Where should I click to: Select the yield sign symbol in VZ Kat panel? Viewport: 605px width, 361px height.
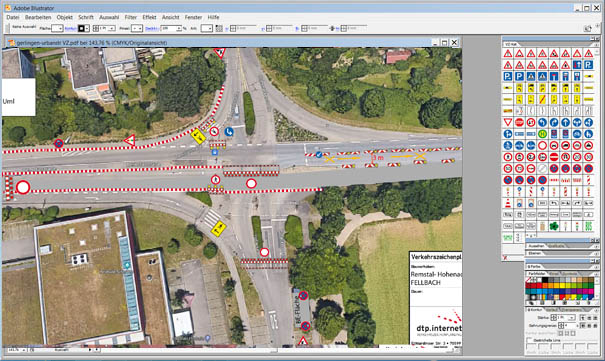[508, 123]
